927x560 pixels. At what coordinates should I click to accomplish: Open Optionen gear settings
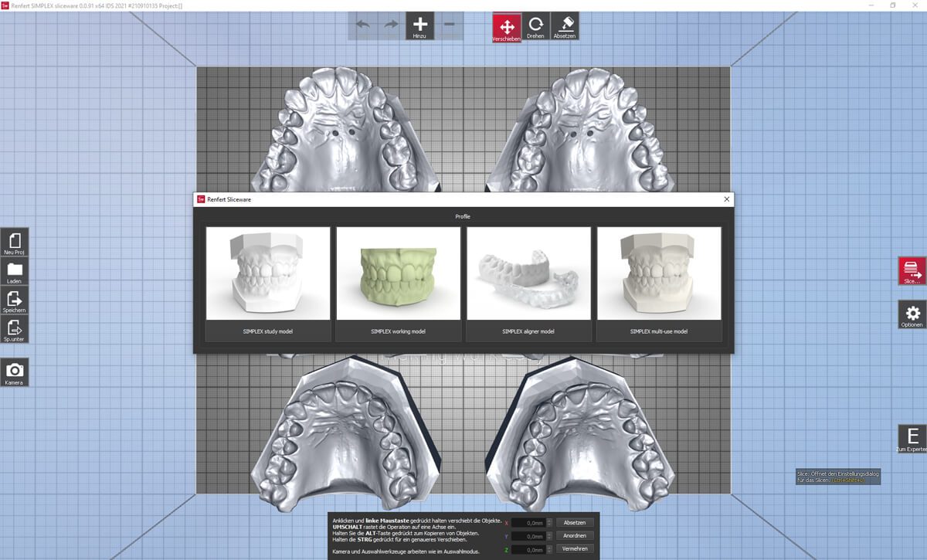click(912, 314)
